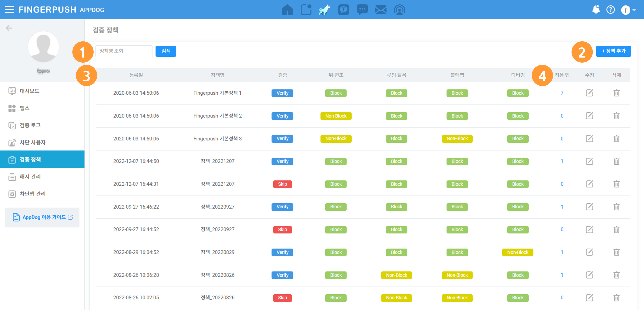Click the back arrow in sidebar
This screenshot has height=310, width=644.
pos(9,28)
